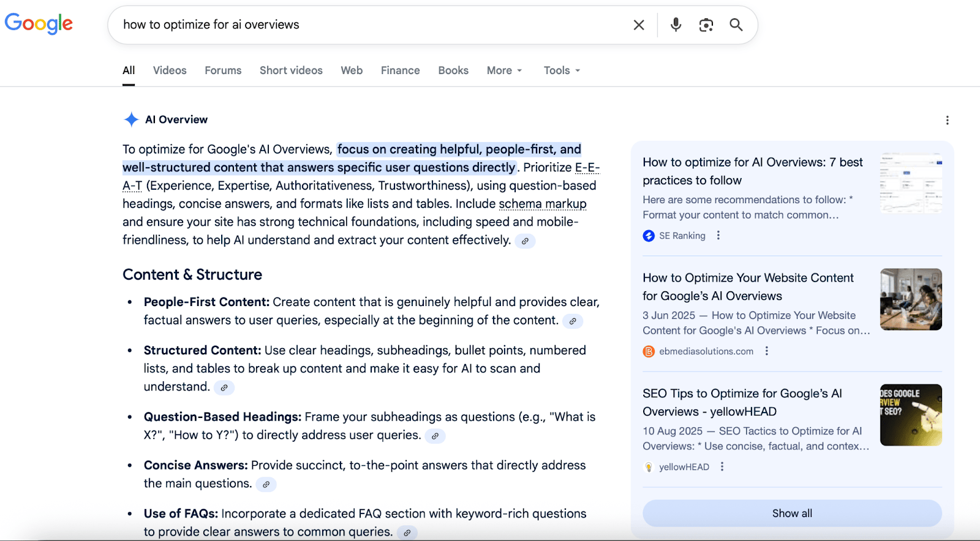Click the Google logo
The height and width of the screenshot is (541, 980).
coord(39,24)
